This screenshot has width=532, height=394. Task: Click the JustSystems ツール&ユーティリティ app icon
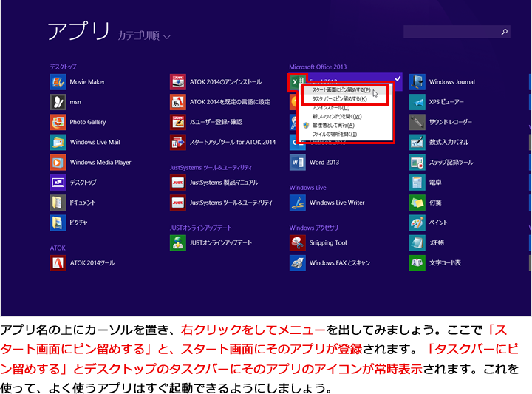coord(178,203)
